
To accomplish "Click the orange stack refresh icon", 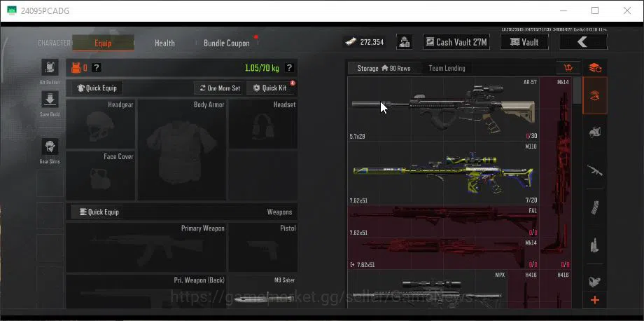I will (595, 68).
